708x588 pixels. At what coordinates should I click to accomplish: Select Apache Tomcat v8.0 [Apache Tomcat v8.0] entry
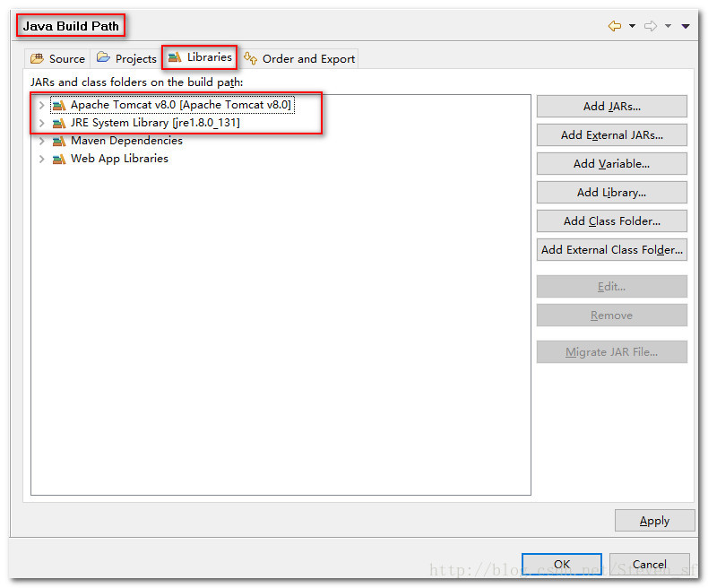coord(181,105)
